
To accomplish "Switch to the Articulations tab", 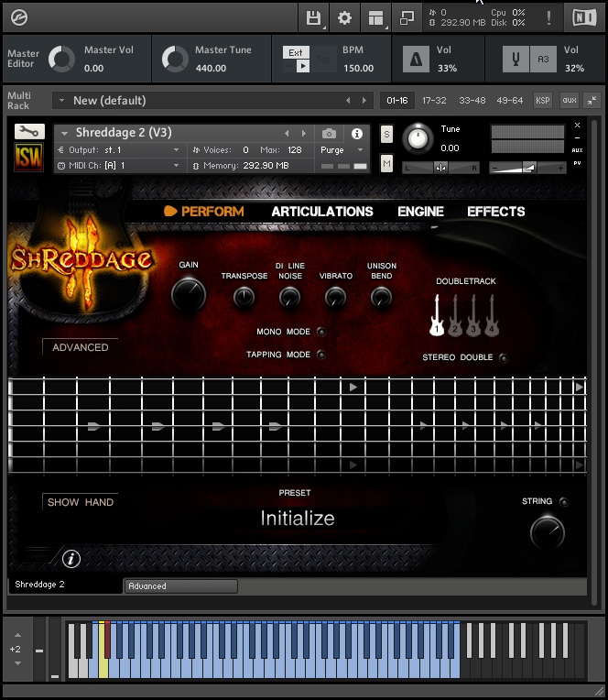I will 322,212.
